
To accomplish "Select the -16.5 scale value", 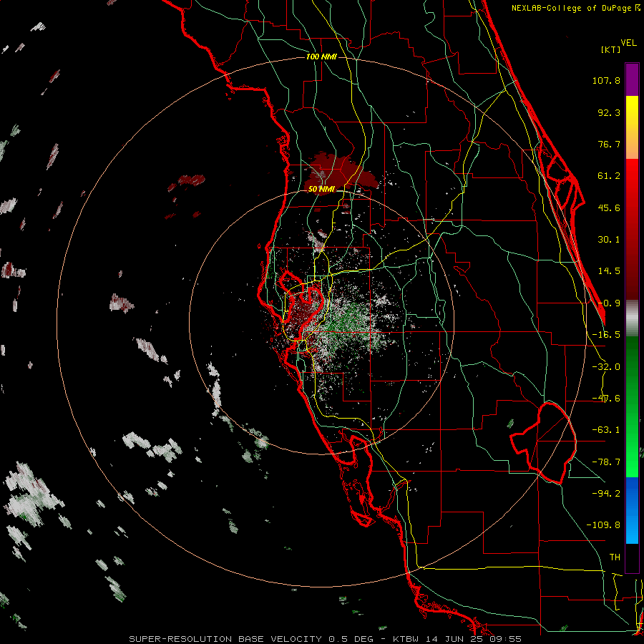I will pos(606,335).
